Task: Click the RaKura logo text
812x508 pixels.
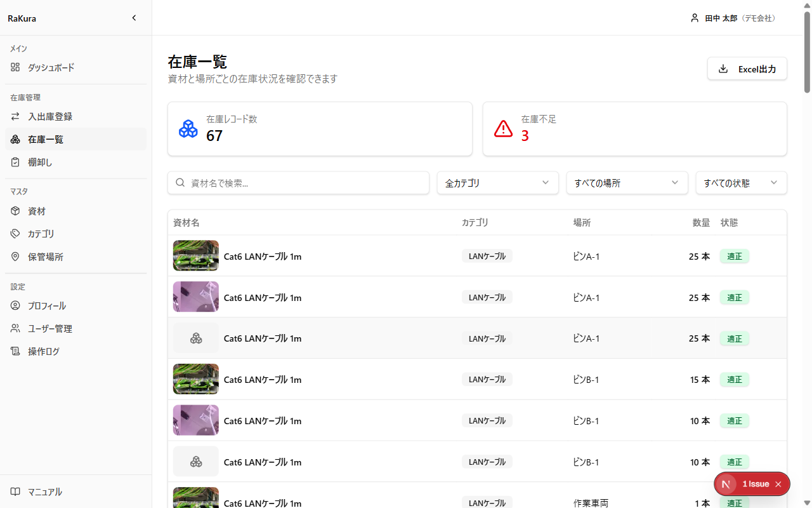Action: click(x=22, y=18)
